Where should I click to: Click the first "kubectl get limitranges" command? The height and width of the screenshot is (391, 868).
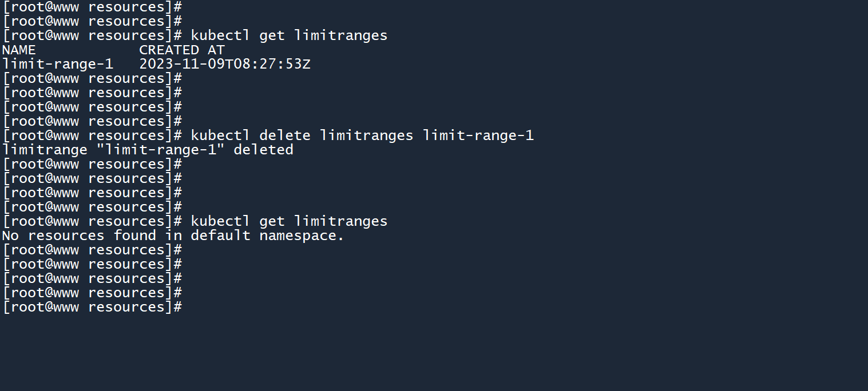[289, 35]
